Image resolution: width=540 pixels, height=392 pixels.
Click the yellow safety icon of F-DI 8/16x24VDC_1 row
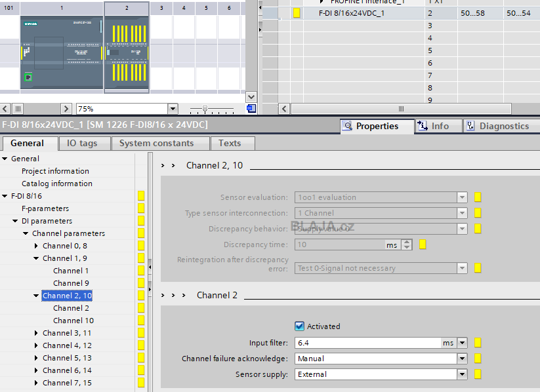[x=297, y=13]
